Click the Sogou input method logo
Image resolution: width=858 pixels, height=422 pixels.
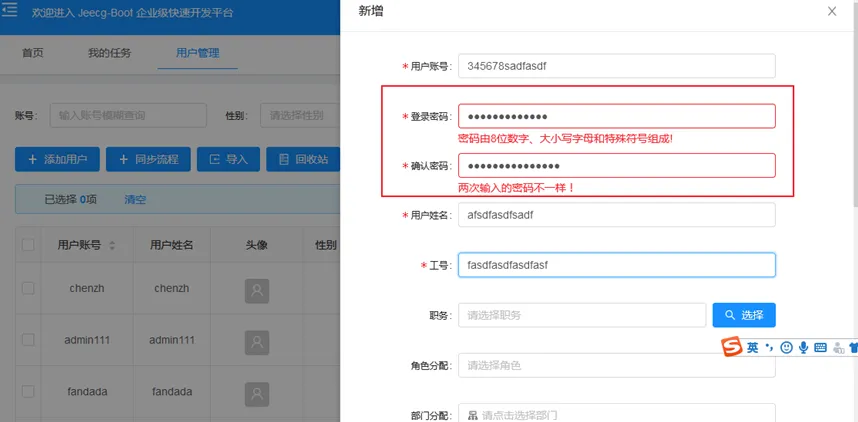point(732,347)
